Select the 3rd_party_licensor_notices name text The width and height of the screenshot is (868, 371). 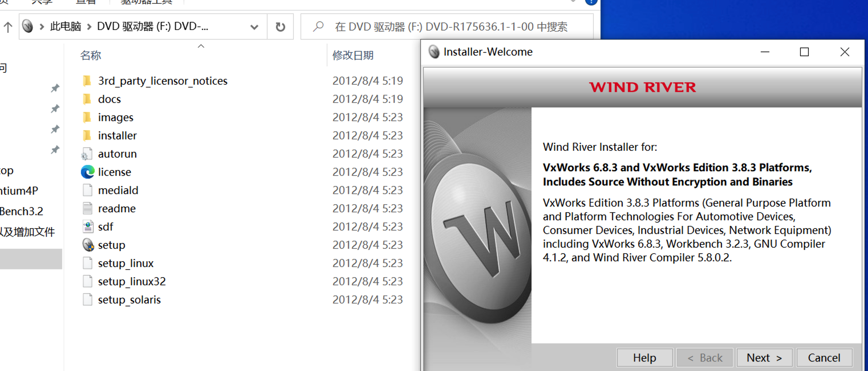pos(163,81)
